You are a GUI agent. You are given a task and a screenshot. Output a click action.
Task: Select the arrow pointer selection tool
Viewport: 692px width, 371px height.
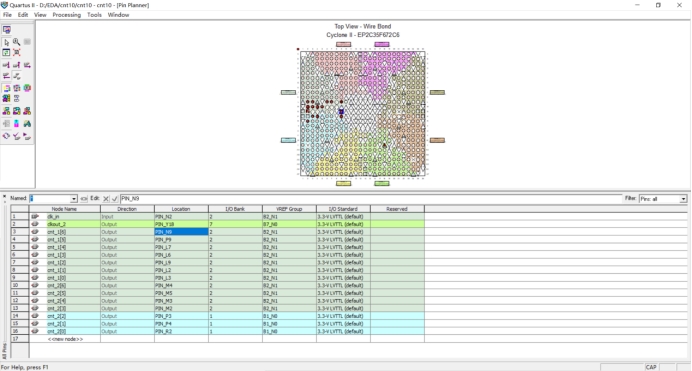tap(6, 42)
